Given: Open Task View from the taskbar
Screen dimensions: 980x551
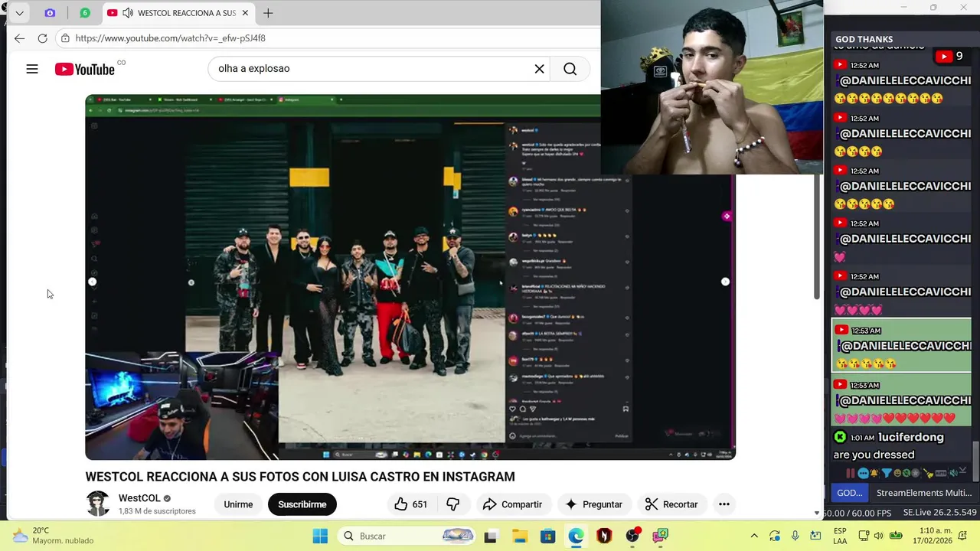Looking at the screenshot, I should 491,536.
